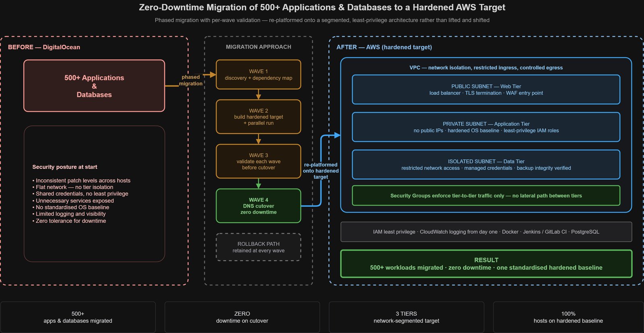The height and width of the screenshot is (333, 644).
Task: Select the Security Groups enforcement box
Action: [x=486, y=195]
